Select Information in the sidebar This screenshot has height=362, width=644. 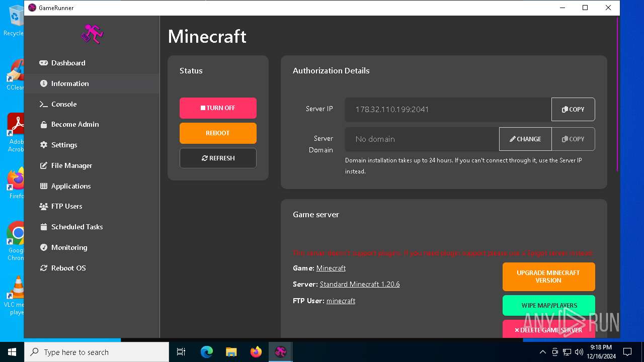[92, 83]
